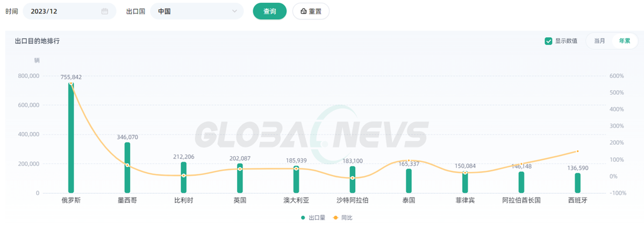Click the 202,087 value label
This screenshot has width=644, height=226.
point(240,158)
